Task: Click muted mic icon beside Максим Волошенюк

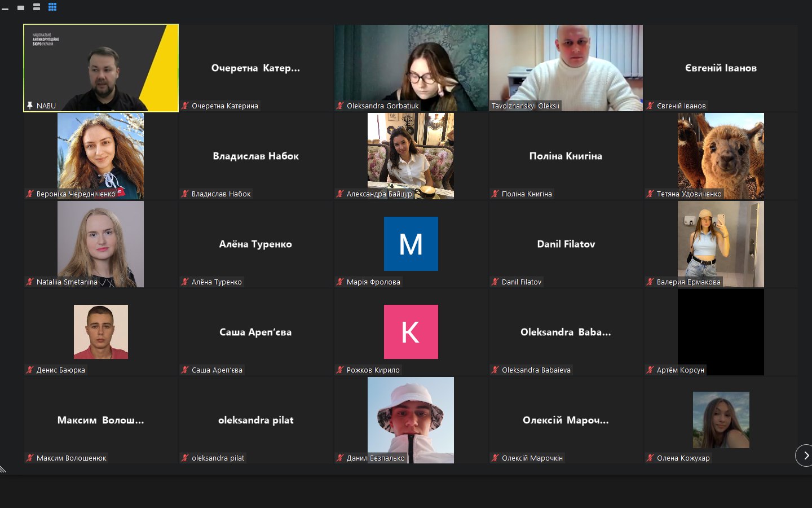Action: [x=30, y=458]
